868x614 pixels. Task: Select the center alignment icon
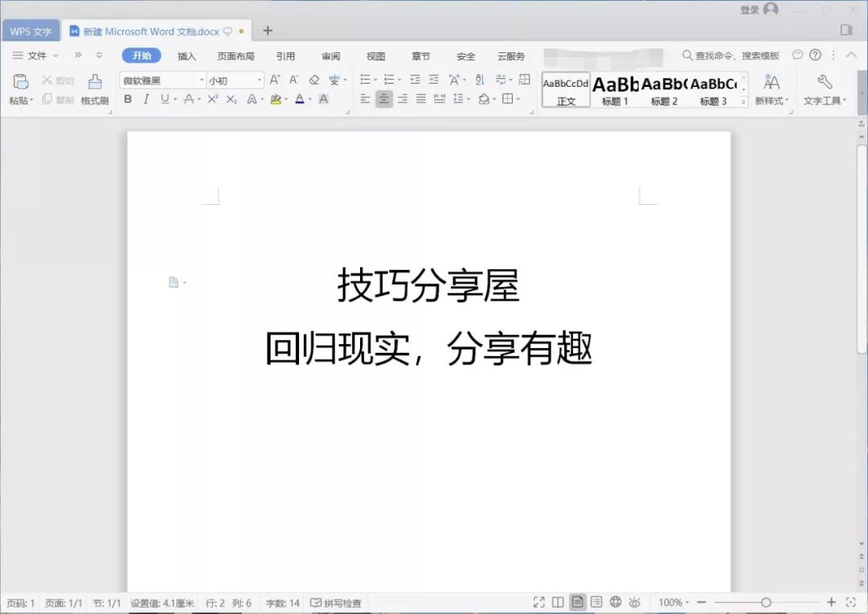pyautogui.click(x=383, y=98)
